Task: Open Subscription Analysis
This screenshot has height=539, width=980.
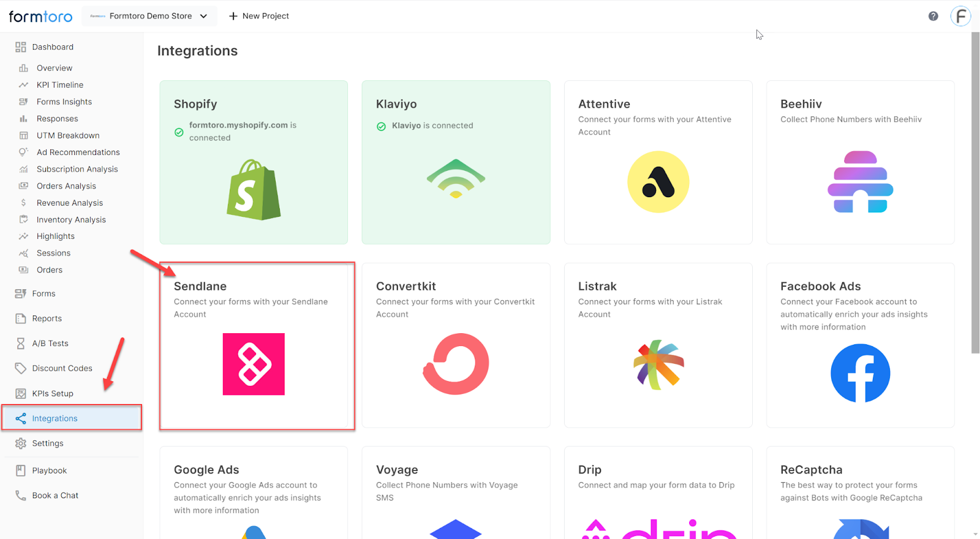Action: point(77,169)
